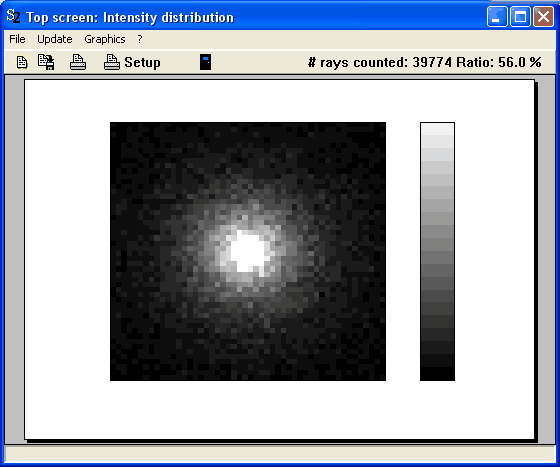The image size is (560, 467).
Task: Open the File menu
Action: (x=17, y=39)
